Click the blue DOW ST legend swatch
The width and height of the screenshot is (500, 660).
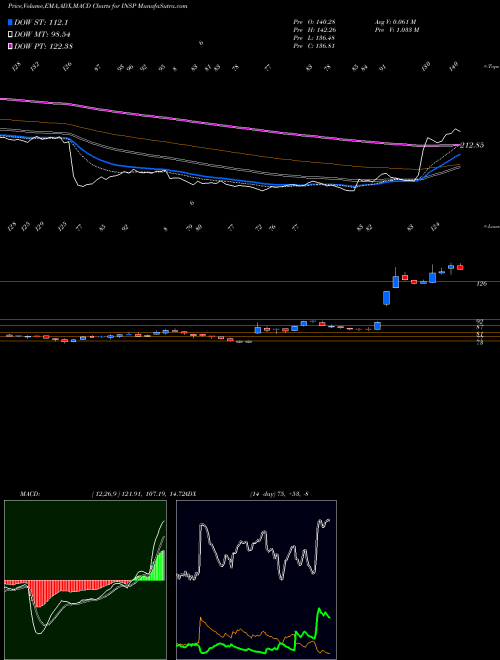(x=10, y=22)
